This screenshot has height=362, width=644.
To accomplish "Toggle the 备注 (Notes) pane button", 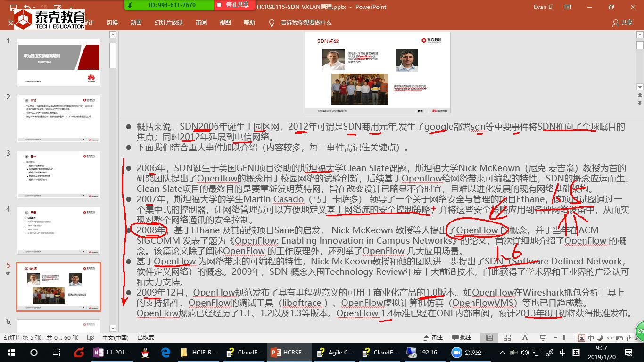I will [x=434, y=337].
